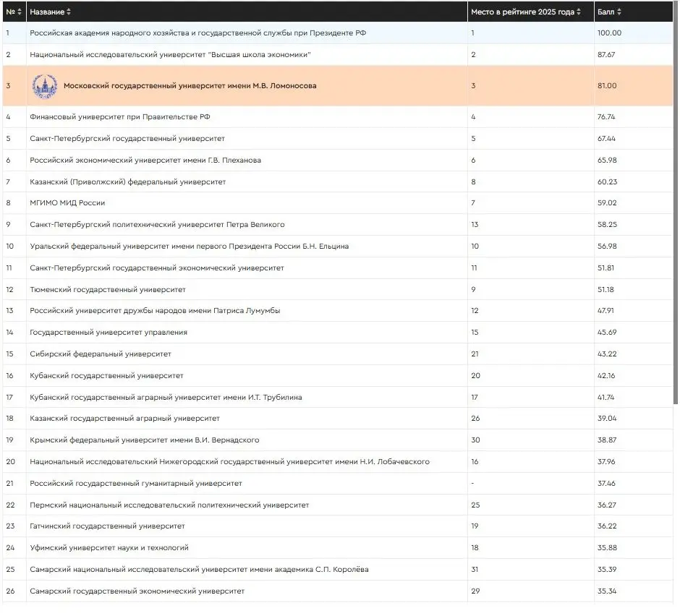Click the sort arrows next to Название
Viewport: 680px width, 616px height.
(x=69, y=12)
